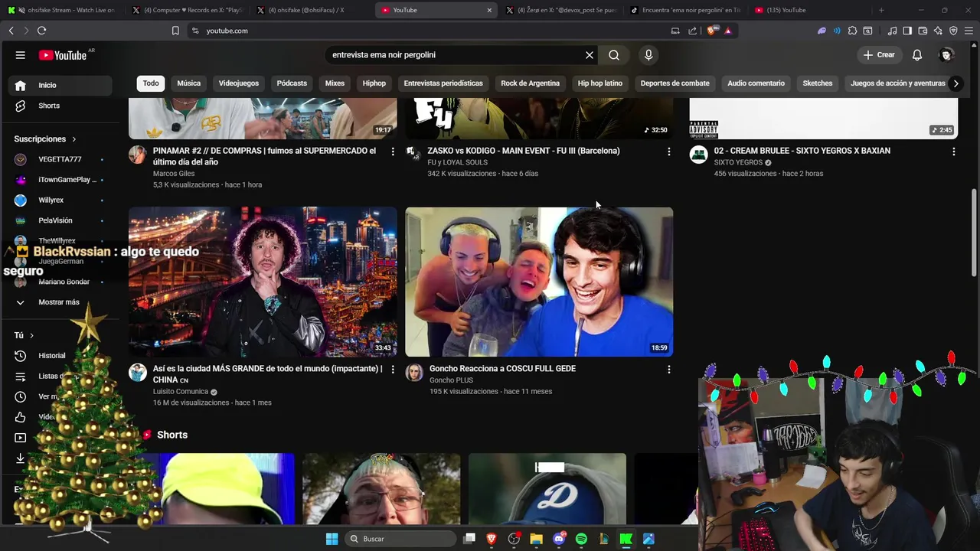Open the YouTube guide hamburger menu

21,55
